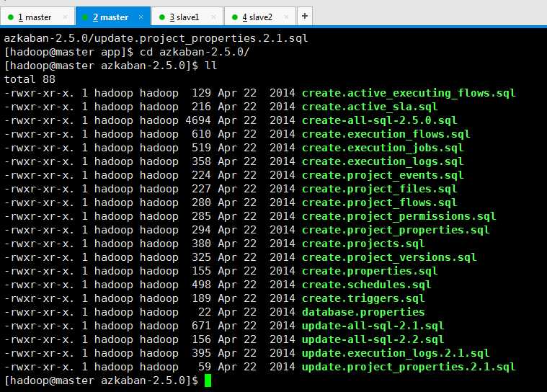Close the "1 master" tab

click(66, 17)
